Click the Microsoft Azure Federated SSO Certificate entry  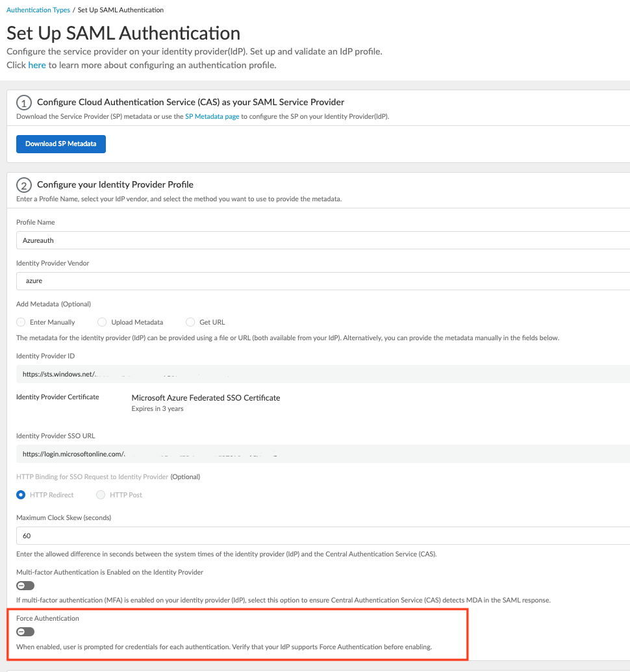click(206, 397)
